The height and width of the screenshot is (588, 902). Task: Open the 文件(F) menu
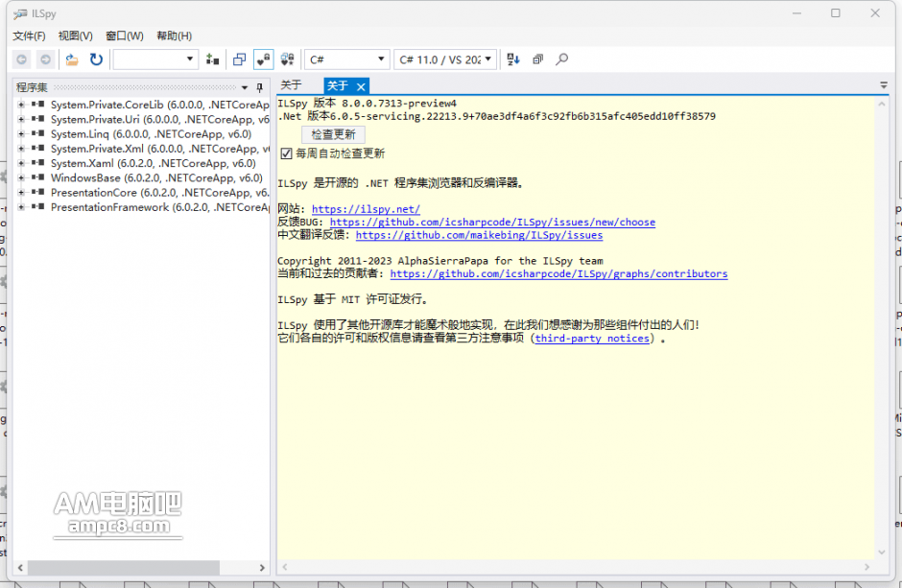[29, 35]
